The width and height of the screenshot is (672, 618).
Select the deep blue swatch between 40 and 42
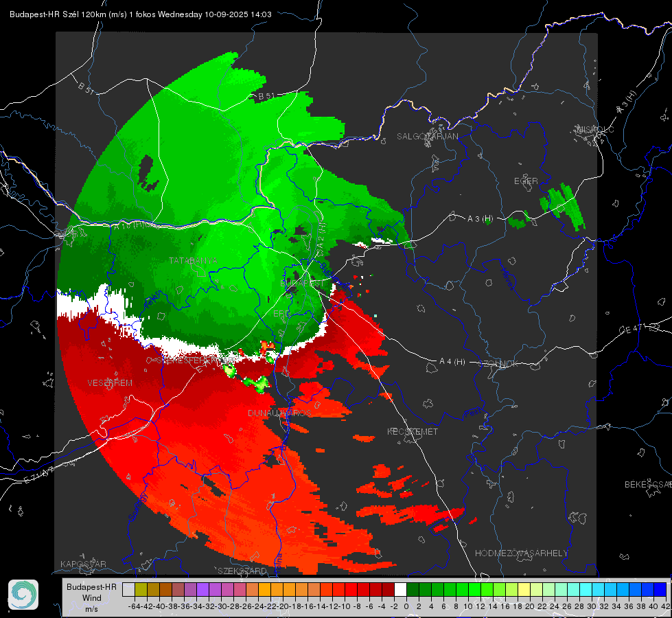point(660,590)
